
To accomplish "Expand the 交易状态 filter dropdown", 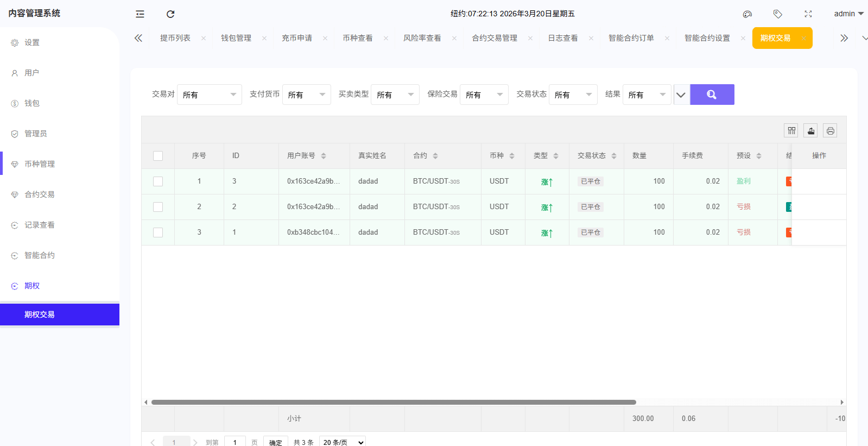I will (x=573, y=95).
